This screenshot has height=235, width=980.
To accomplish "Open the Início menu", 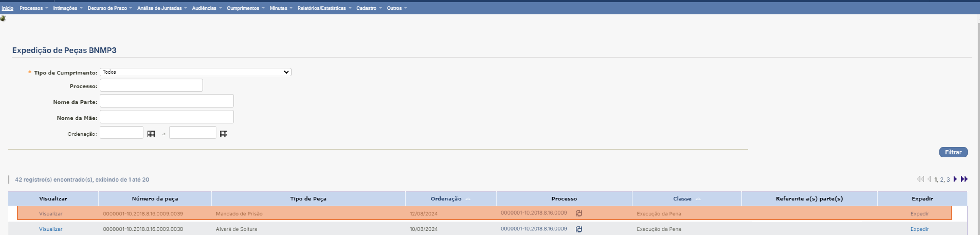I will (7, 8).
